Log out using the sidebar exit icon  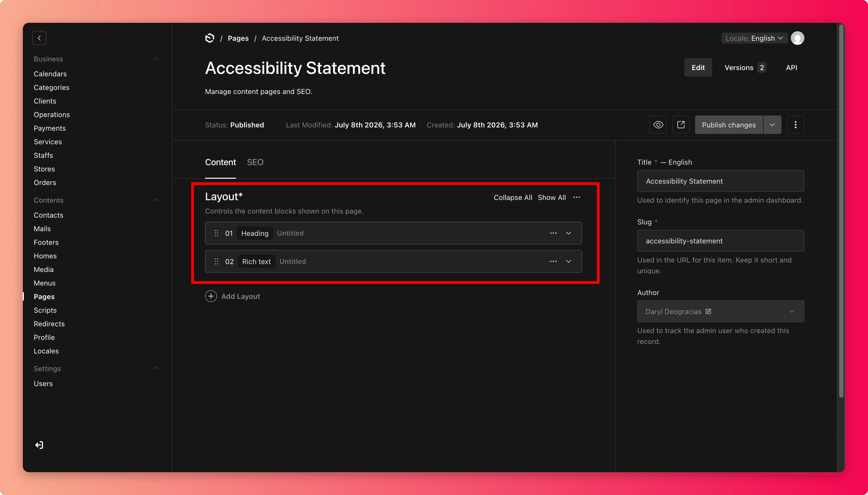pos(39,445)
